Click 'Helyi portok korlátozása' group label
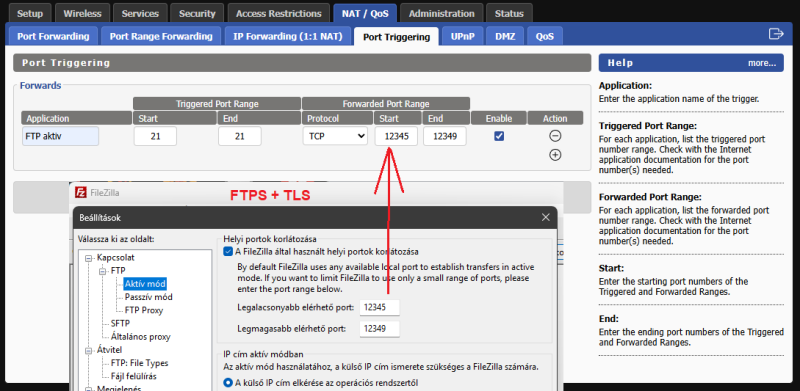 click(270, 239)
